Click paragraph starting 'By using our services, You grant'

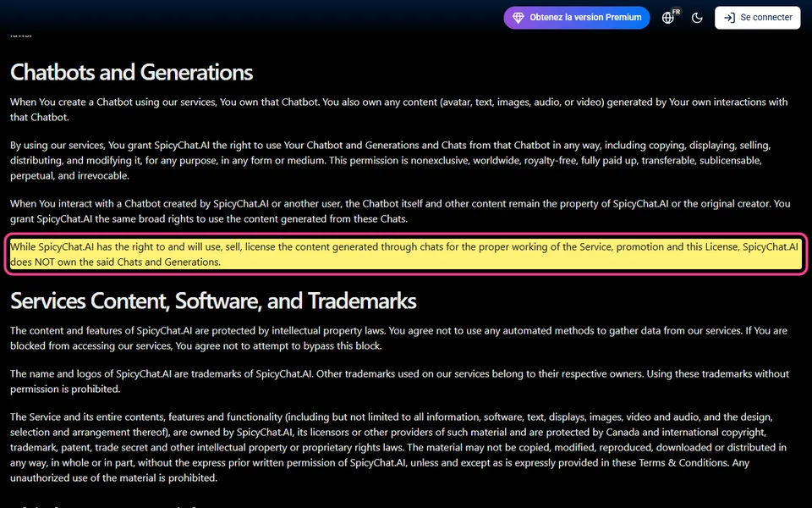pos(391,160)
